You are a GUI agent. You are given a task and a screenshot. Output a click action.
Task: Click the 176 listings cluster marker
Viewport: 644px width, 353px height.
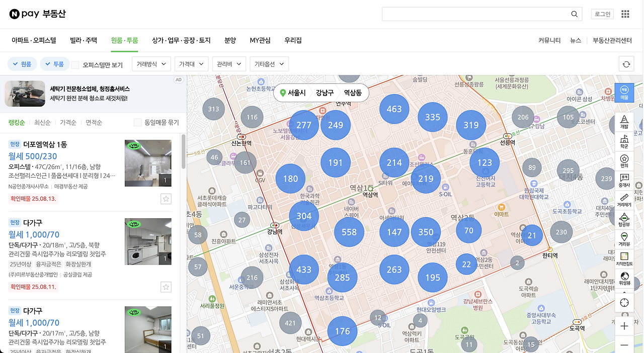coord(342,331)
